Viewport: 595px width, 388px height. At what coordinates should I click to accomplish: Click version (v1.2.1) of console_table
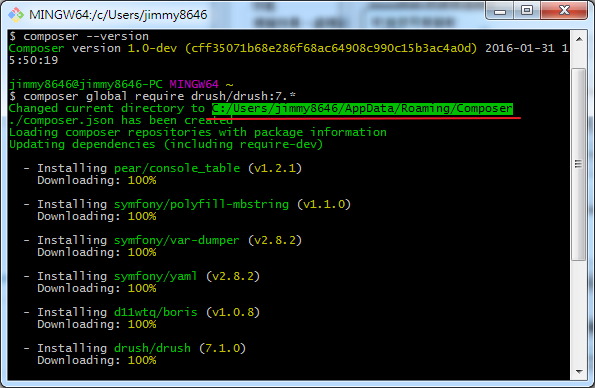[x=275, y=168]
